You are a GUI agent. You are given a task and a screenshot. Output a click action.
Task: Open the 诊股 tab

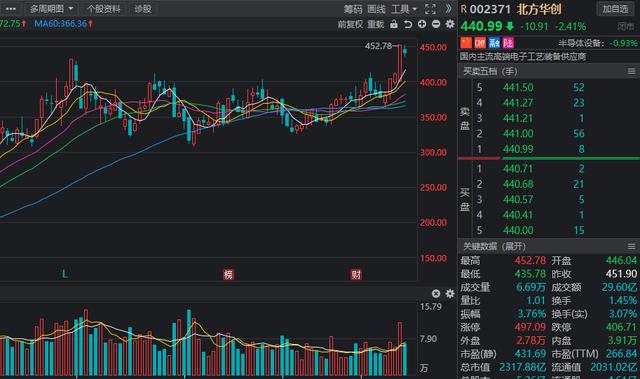tap(143, 9)
